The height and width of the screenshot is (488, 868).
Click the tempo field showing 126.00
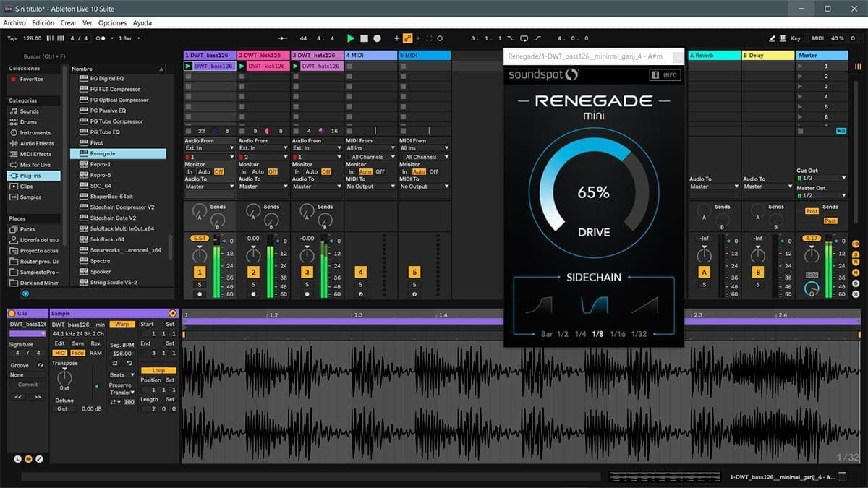(x=33, y=38)
